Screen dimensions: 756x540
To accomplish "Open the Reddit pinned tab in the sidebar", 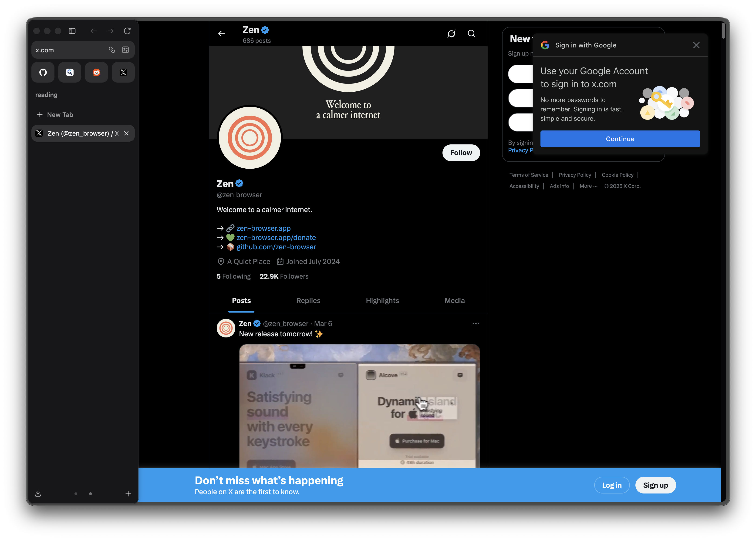I will click(x=96, y=72).
